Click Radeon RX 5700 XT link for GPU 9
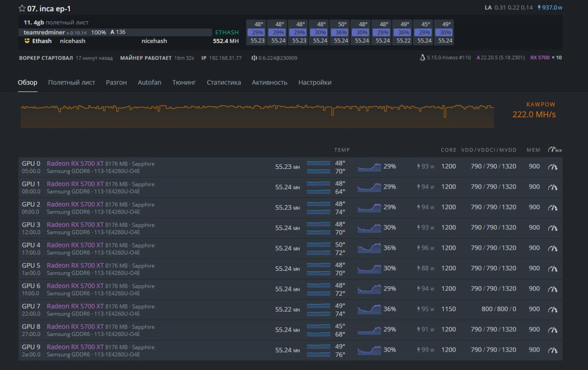 pos(75,347)
